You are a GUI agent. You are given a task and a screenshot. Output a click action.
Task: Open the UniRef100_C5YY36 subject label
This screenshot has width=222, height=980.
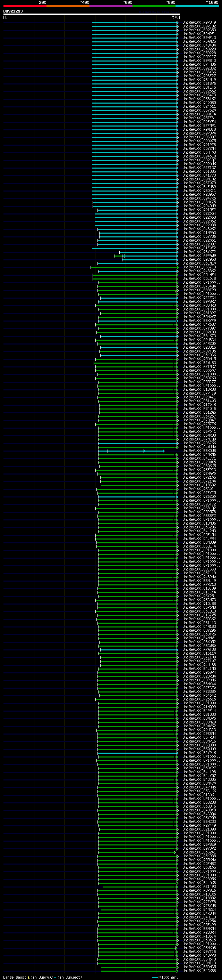click(199, 237)
